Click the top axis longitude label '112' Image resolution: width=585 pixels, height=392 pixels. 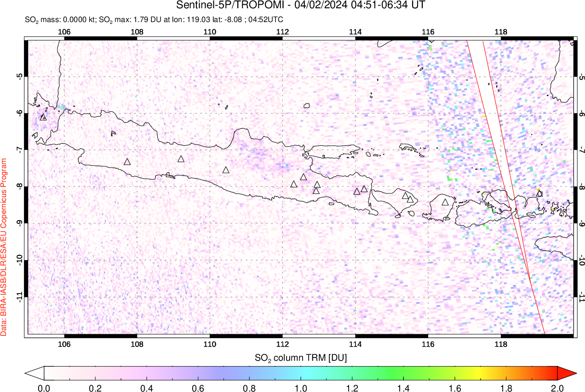(282, 32)
